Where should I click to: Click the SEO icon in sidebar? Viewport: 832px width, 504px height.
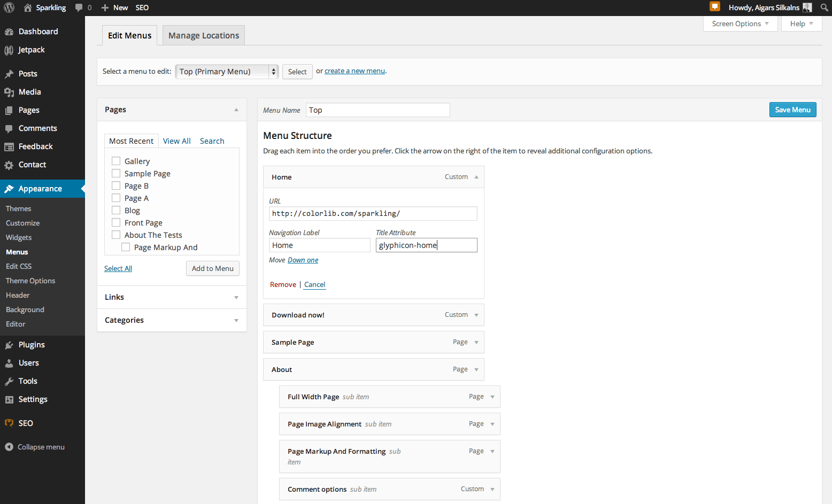click(9, 423)
